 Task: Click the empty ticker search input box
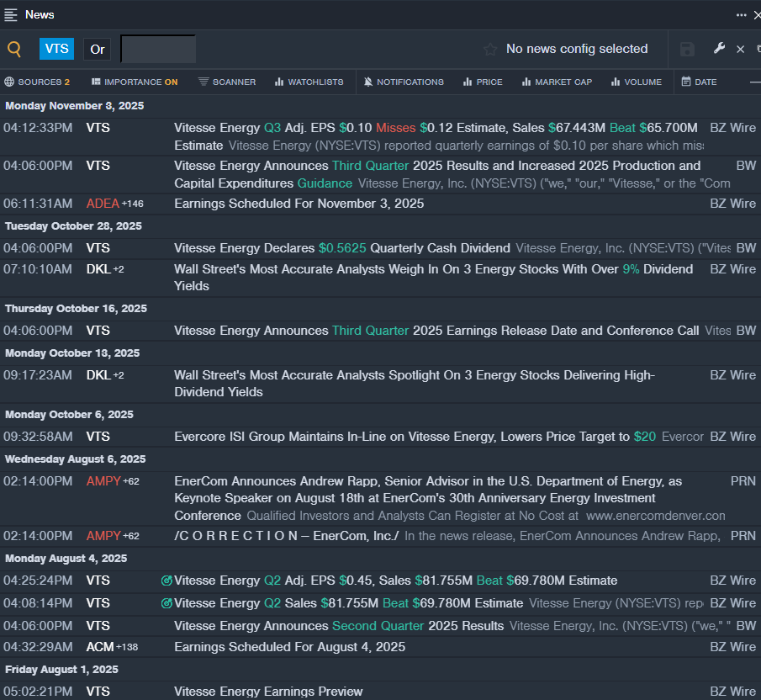(x=158, y=49)
